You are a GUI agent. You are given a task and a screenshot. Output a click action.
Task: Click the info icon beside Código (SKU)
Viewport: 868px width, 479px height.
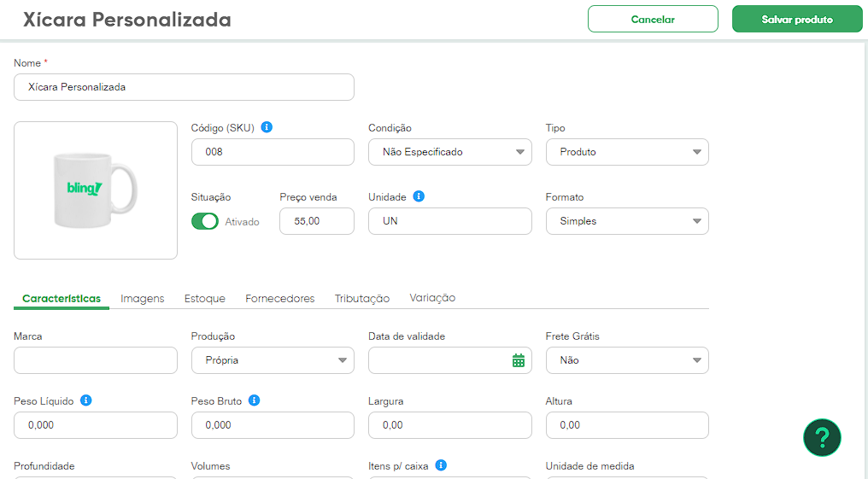[267, 127]
